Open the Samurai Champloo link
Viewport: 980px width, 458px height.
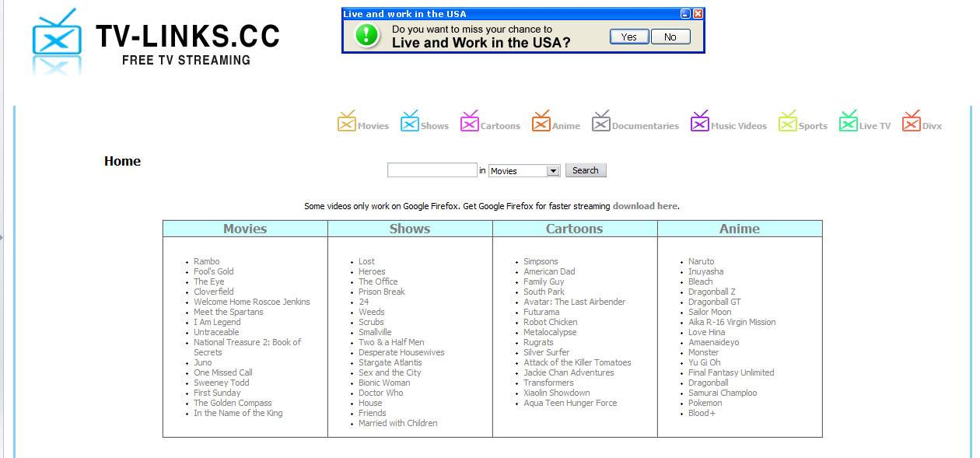click(723, 393)
